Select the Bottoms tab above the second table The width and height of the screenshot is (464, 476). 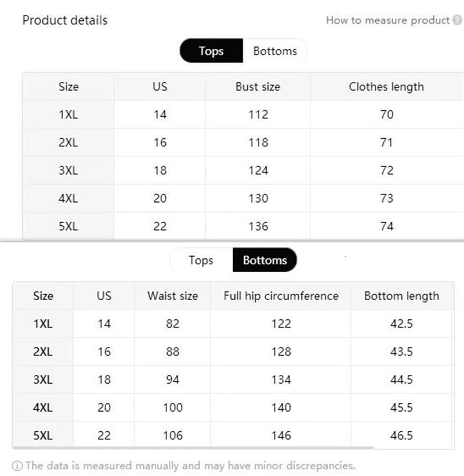pos(265,260)
